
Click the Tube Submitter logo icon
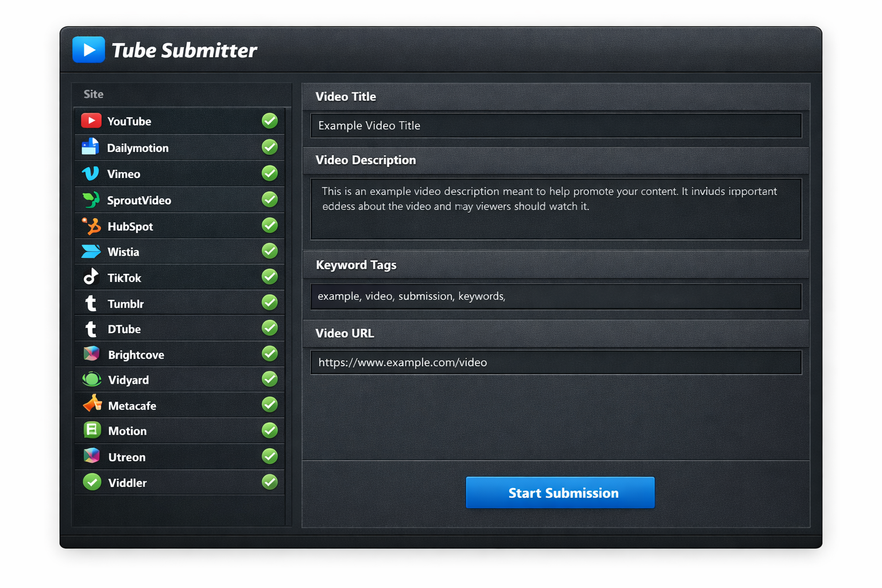88,49
